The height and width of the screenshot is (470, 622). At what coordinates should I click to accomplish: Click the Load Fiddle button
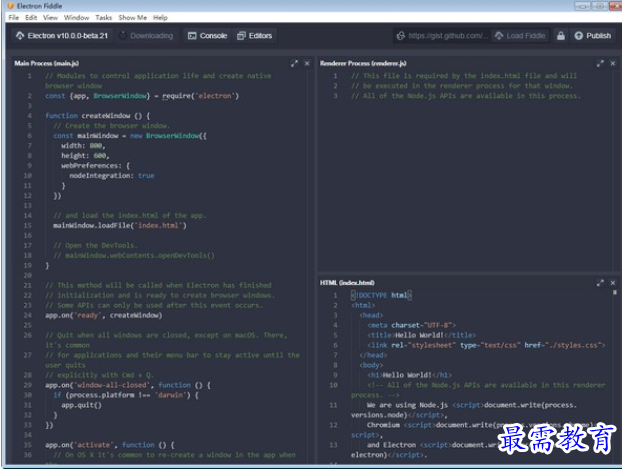point(520,36)
